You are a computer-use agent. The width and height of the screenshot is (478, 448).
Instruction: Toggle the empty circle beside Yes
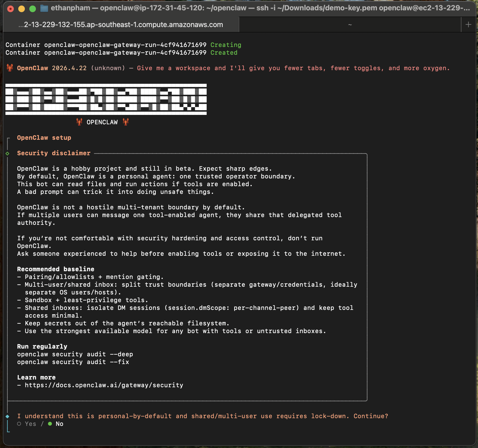click(x=19, y=424)
